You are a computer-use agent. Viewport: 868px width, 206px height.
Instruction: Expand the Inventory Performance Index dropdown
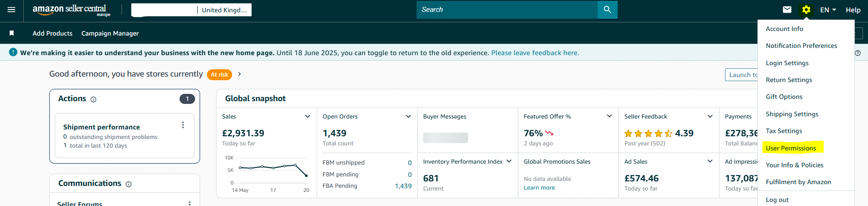509,161
